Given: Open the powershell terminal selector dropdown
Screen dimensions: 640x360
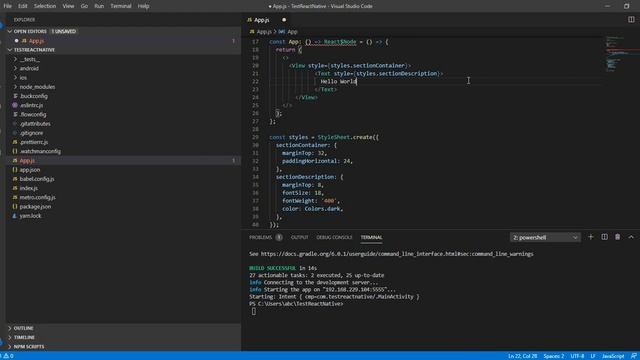Looking at the screenshot, I should [x=545, y=238].
